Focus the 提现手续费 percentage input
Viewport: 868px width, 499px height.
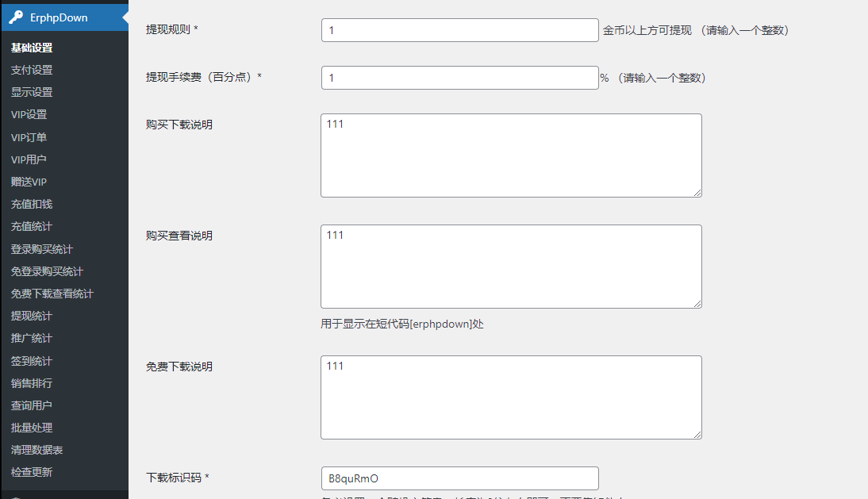point(459,78)
